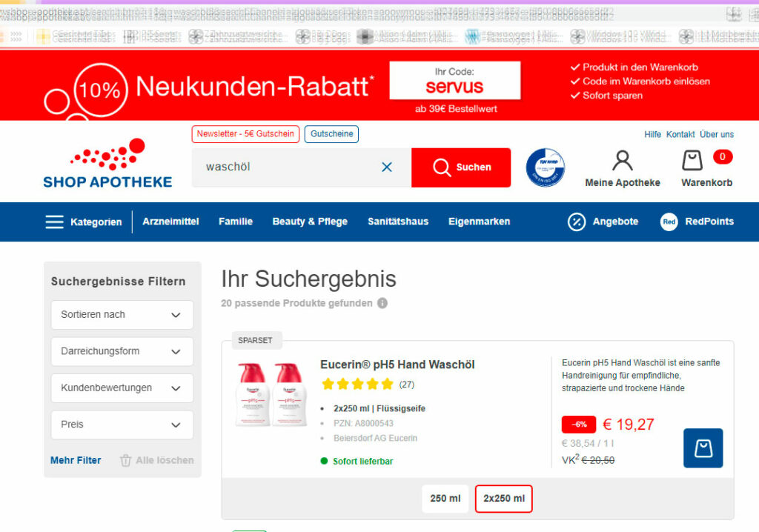This screenshot has height=532, width=759.
Task: Expand the Preis filter dropdown
Action: (122, 425)
